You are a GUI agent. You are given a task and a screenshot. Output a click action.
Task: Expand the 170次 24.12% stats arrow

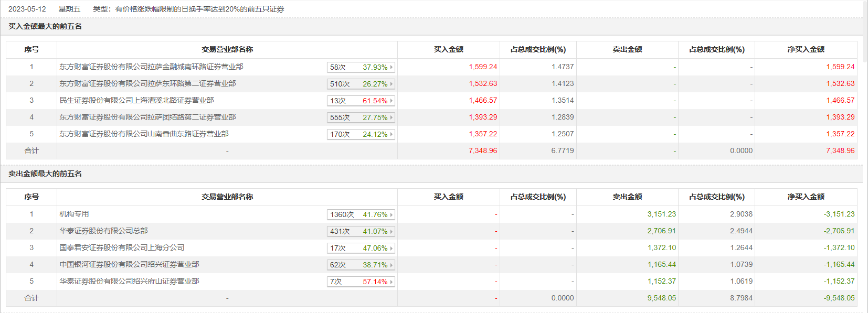pos(391,134)
